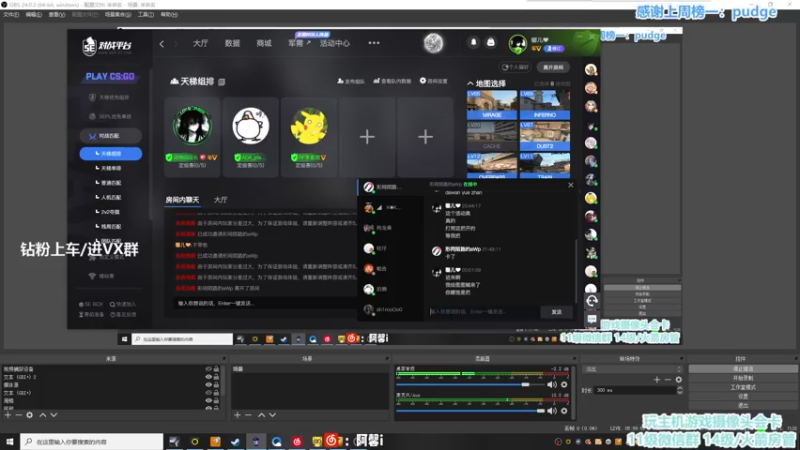Click 开始录制 start recording button
This screenshot has width=800, height=450.
tap(743, 378)
